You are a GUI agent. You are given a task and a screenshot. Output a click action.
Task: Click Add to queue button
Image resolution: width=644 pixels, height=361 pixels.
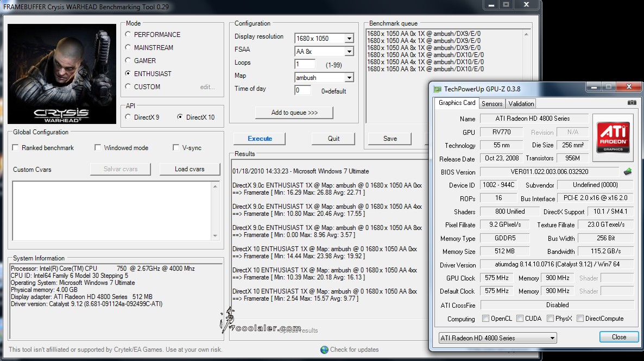pyautogui.click(x=294, y=113)
